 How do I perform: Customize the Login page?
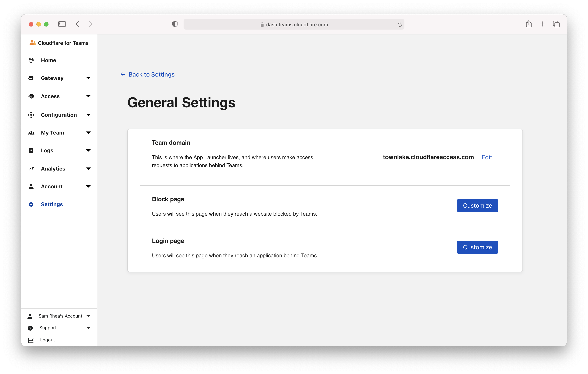click(477, 247)
